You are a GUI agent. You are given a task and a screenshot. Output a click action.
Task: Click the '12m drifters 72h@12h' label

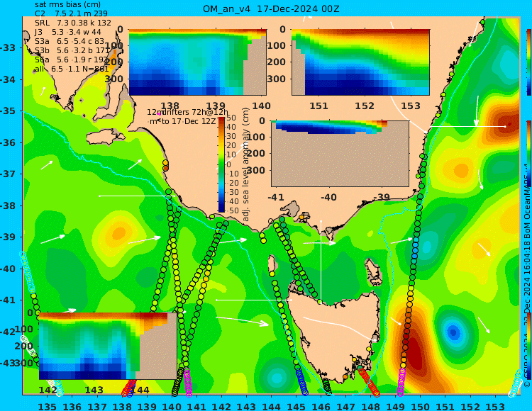coord(188,112)
